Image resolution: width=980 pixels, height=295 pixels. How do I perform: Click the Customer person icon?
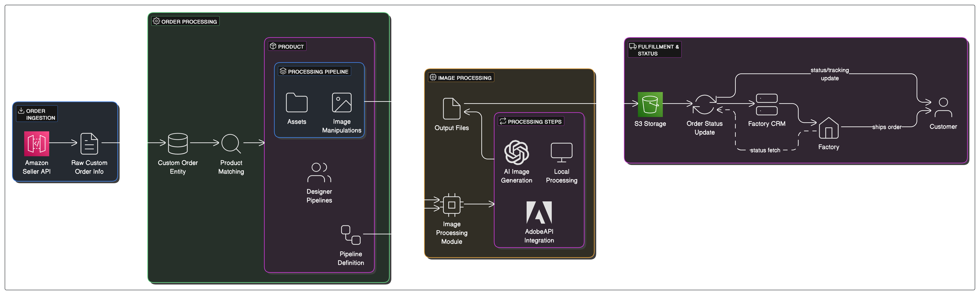[943, 108]
